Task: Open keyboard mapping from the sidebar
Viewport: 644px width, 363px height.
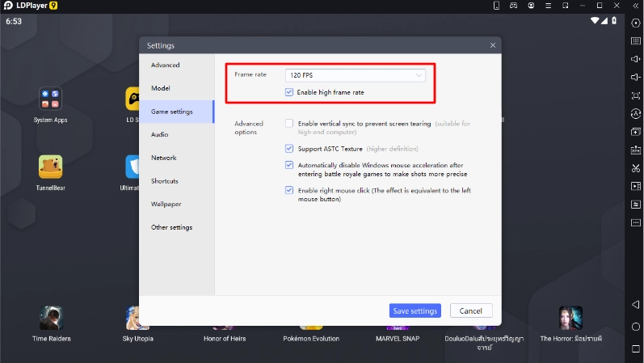Action: [x=635, y=40]
